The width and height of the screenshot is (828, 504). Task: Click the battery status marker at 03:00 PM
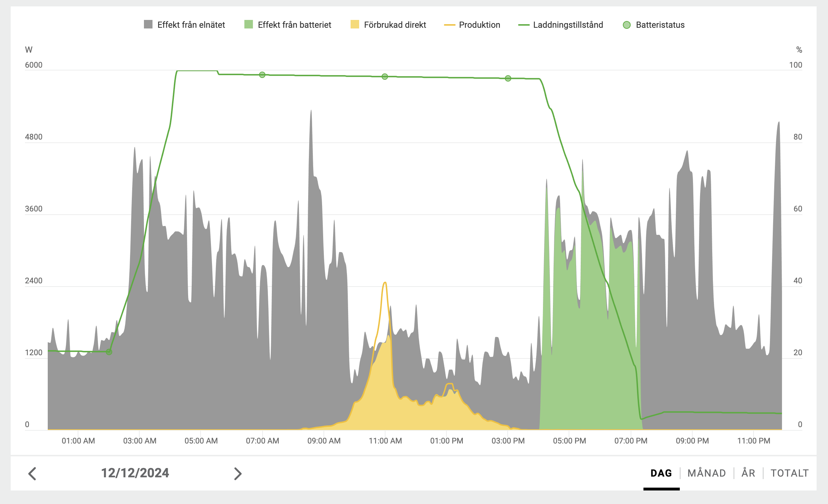pyautogui.click(x=508, y=78)
